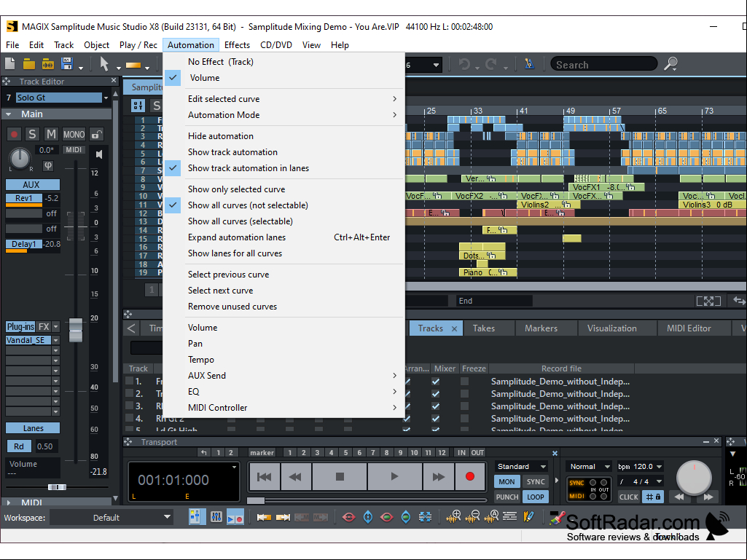The height and width of the screenshot is (560, 747).
Task: Click the blue vertical zoom icon in bottom toolbar
Action: coord(368,516)
